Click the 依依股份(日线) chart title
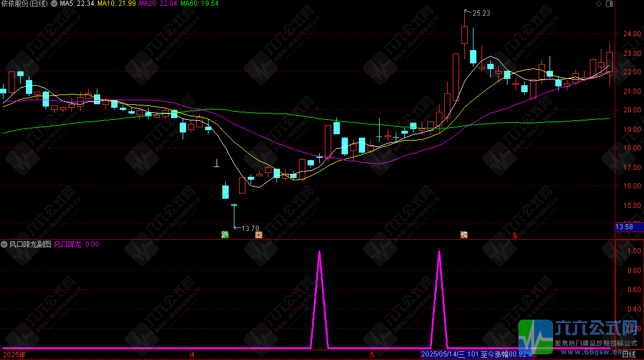 coord(24,3)
